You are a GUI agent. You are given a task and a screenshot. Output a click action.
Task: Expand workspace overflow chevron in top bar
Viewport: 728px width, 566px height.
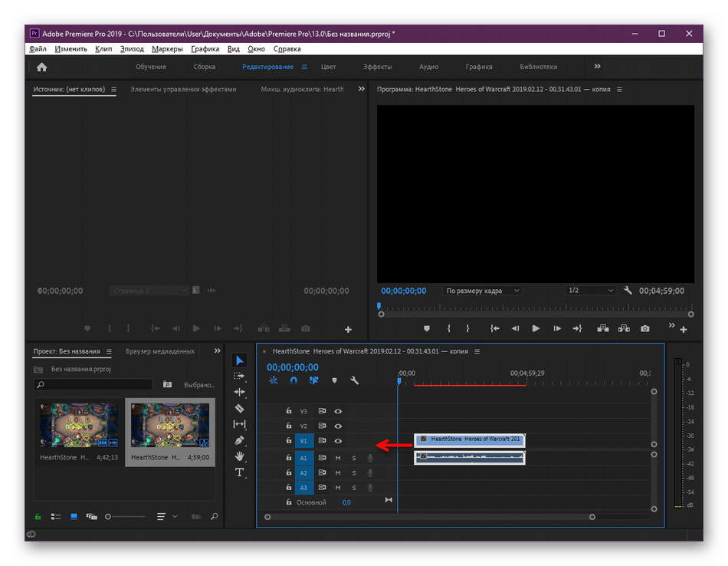coord(598,67)
